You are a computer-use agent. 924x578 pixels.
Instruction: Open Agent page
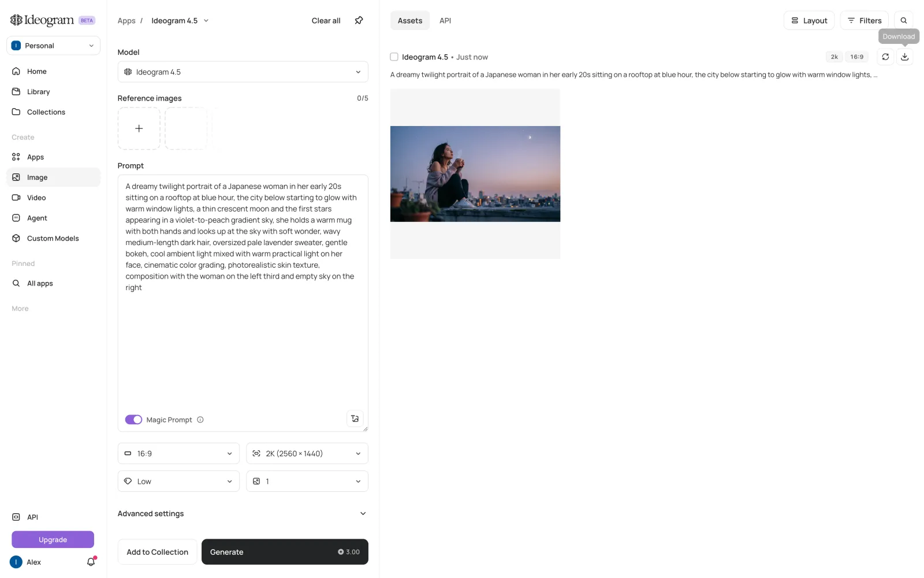tap(53, 218)
